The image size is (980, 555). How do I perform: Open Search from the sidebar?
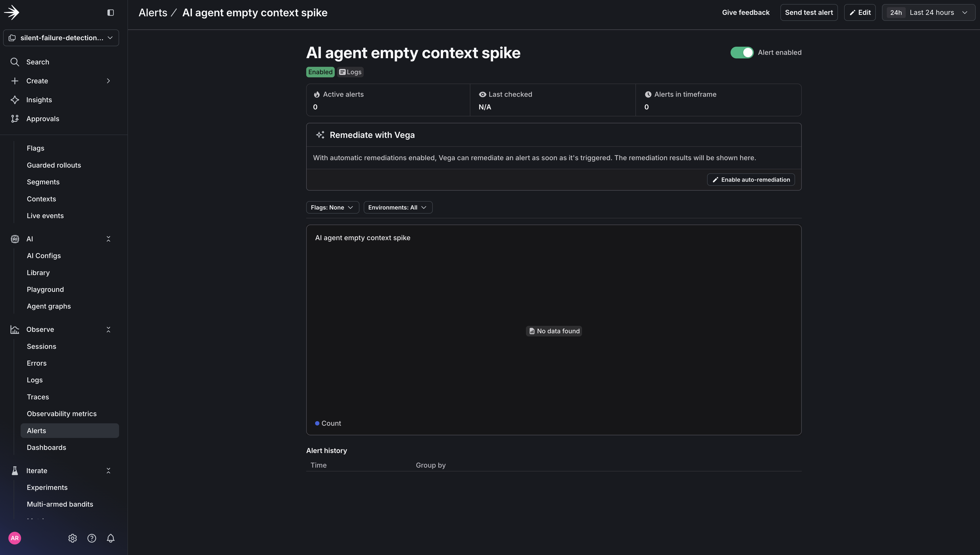pos(37,62)
